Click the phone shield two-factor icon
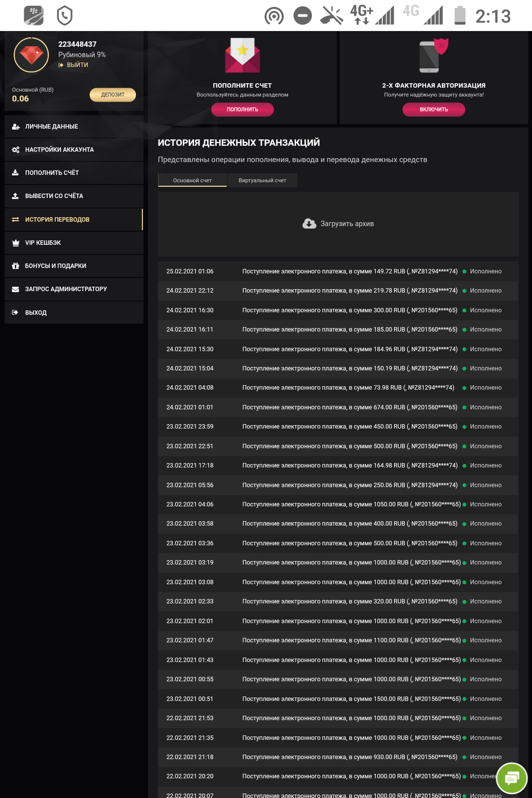Viewport: 532px width, 798px height. point(433,55)
